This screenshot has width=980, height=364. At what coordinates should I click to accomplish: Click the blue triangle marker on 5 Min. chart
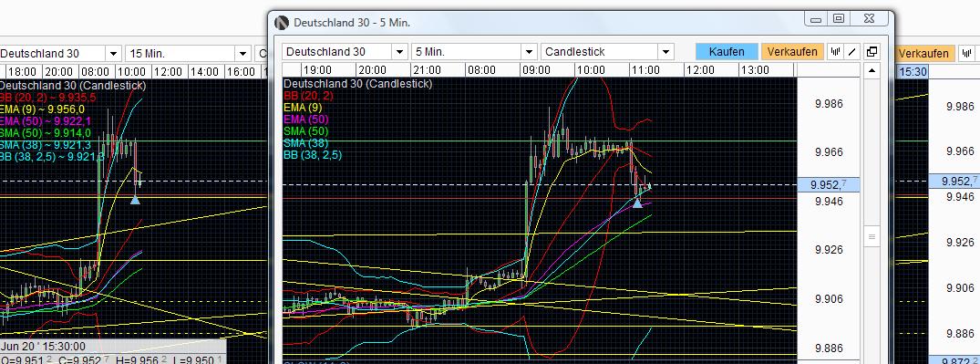point(637,203)
